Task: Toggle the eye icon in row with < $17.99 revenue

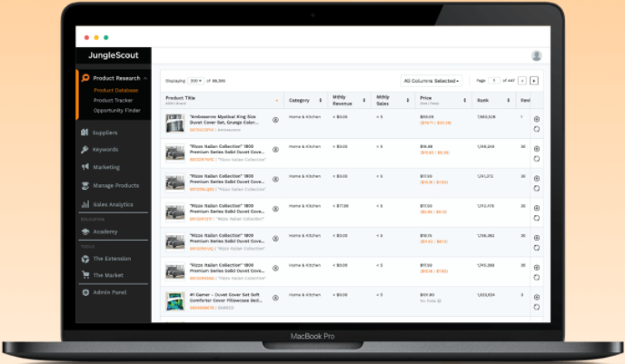Action: click(x=275, y=209)
